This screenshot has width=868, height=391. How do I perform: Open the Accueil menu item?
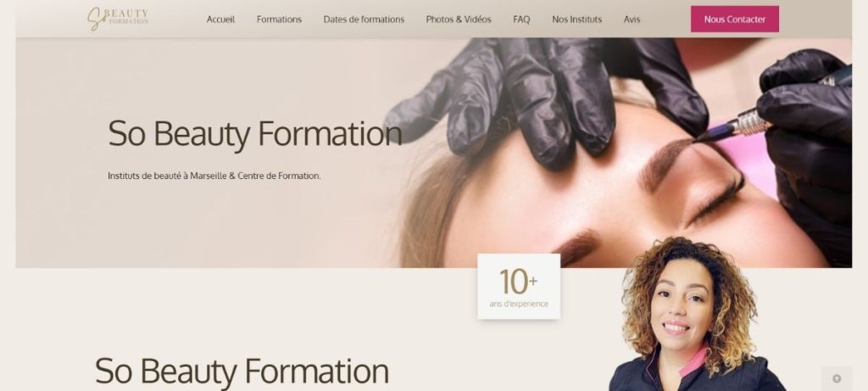[x=220, y=20]
